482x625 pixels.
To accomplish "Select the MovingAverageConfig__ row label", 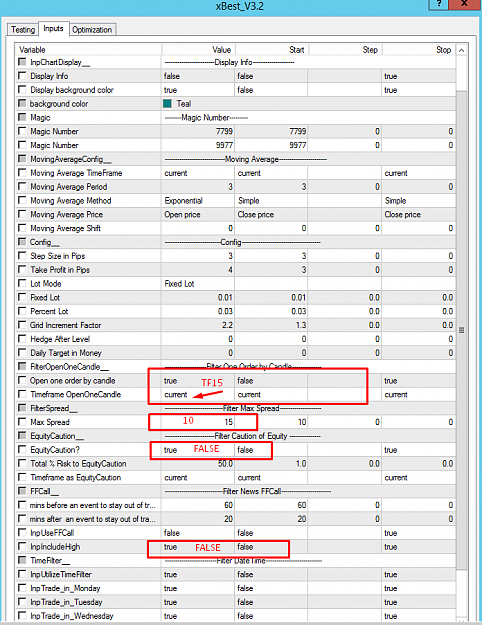I will pyautogui.click(x=71, y=159).
